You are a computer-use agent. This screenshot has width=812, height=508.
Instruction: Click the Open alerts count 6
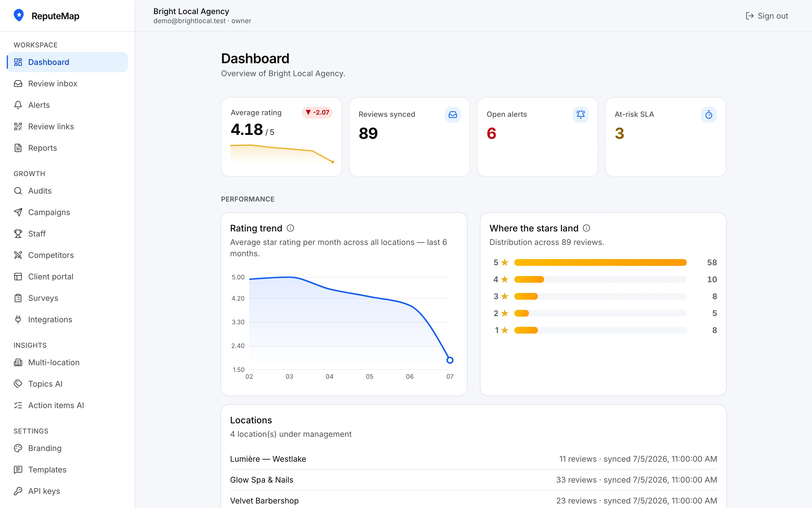(491, 133)
